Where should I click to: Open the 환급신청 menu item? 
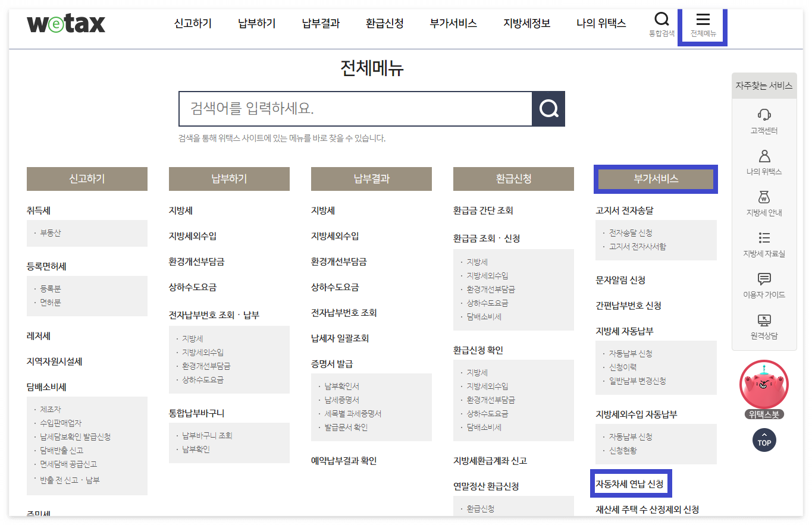[384, 23]
